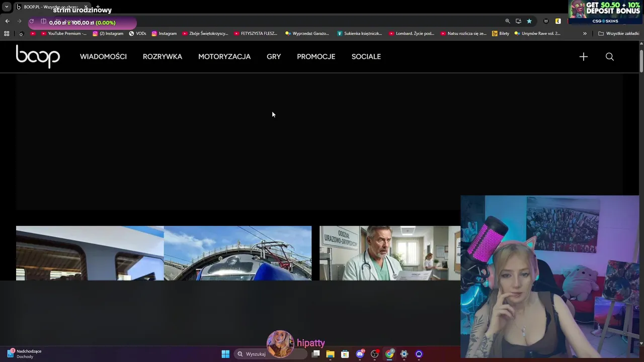The width and height of the screenshot is (644, 362).
Task: Open YouTube Premium bookmark
Action: [64, 34]
